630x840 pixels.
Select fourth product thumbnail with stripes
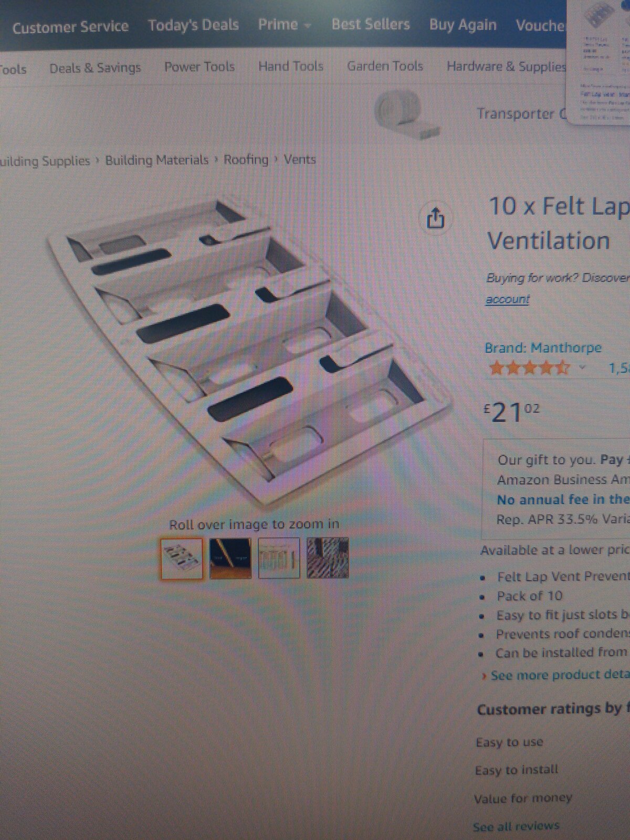[327, 558]
